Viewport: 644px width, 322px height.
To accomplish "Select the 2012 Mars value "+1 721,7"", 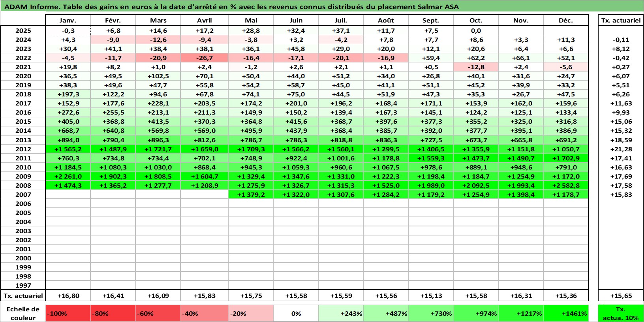I will point(158,149).
